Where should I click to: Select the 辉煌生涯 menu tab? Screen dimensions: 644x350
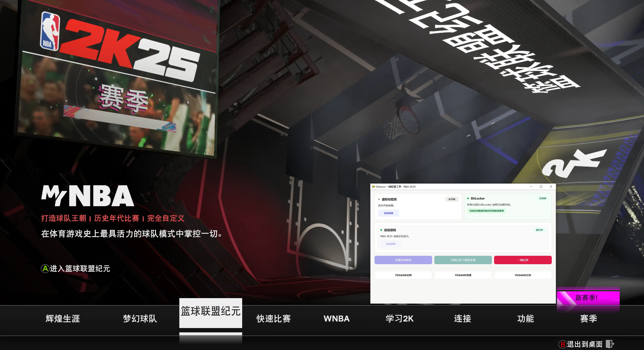tap(63, 319)
